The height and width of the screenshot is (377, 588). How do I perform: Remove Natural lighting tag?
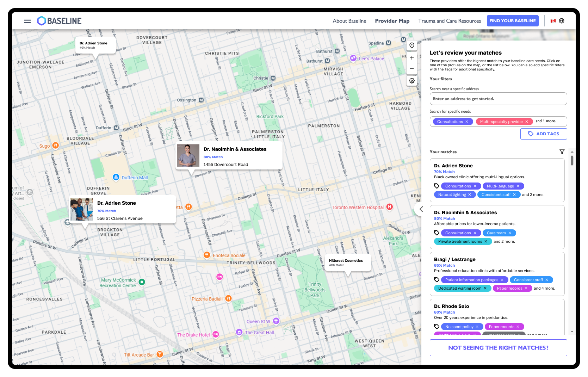(x=470, y=194)
